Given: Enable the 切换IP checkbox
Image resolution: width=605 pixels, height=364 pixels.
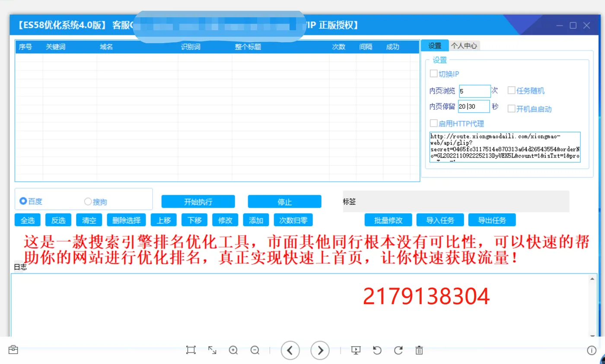Looking at the screenshot, I should click(433, 74).
